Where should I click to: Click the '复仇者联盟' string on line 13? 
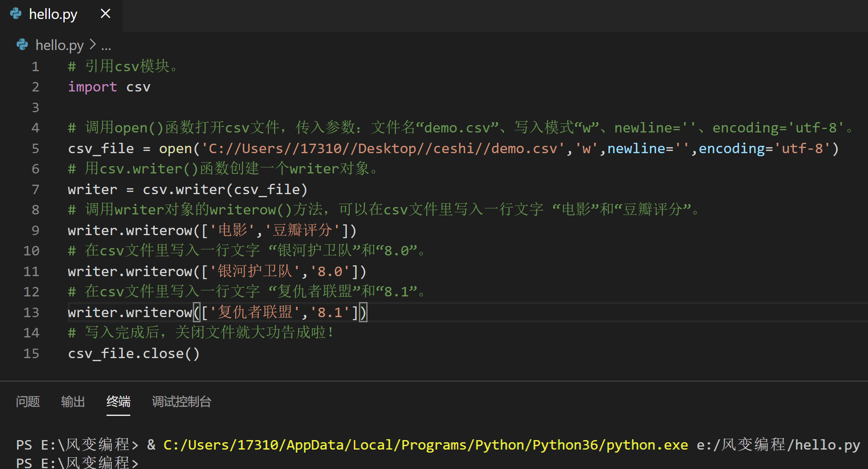click(x=255, y=312)
